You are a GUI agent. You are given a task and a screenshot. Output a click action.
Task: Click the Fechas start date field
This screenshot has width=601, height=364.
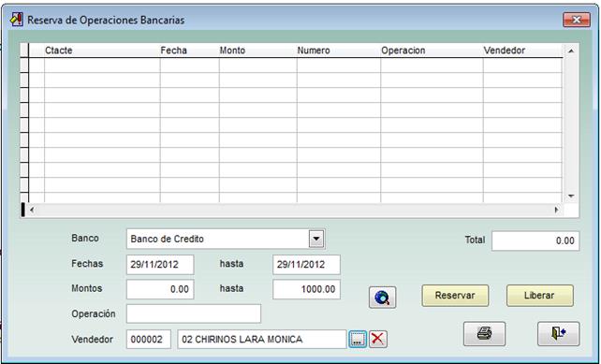160,265
